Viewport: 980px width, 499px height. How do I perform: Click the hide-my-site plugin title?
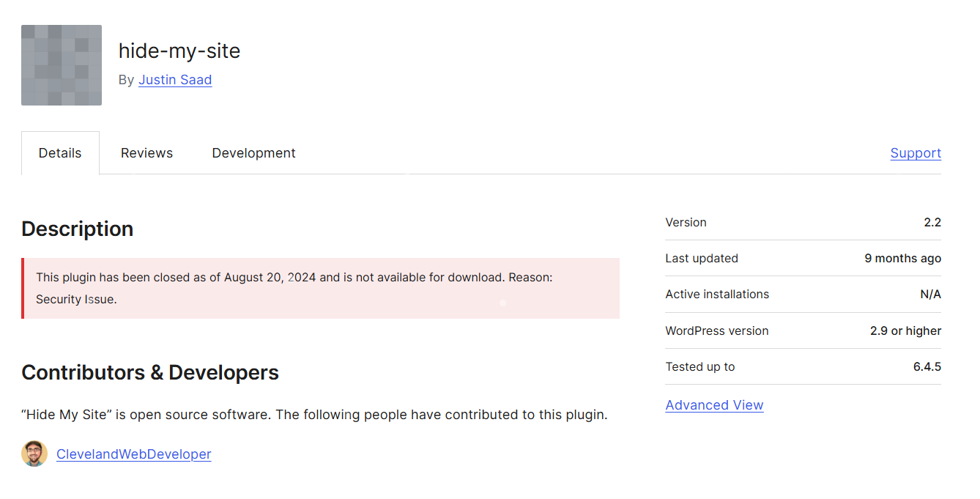point(179,51)
